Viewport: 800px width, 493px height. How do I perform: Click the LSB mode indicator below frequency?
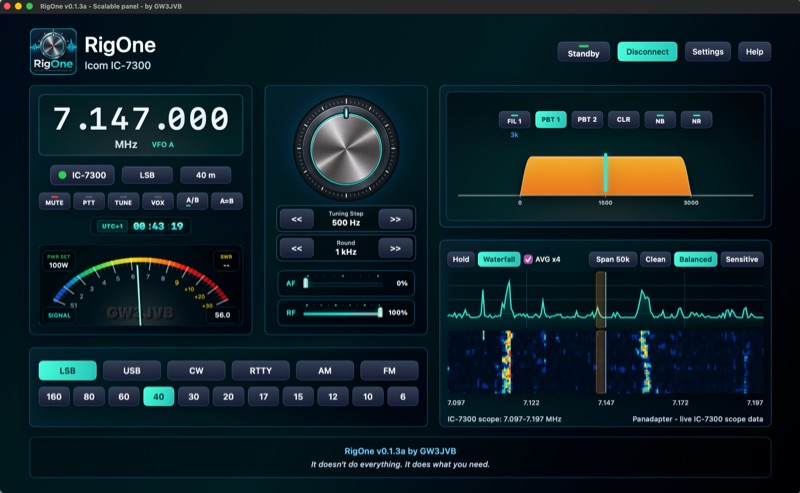click(147, 175)
